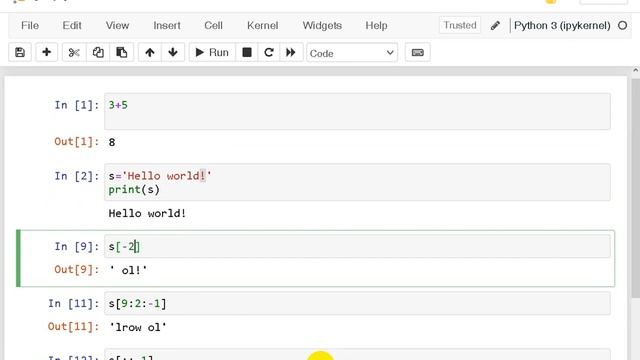Cut the selected cells with the scissors icon
This screenshot has width=640, height=360.
[x=74, y=53]
